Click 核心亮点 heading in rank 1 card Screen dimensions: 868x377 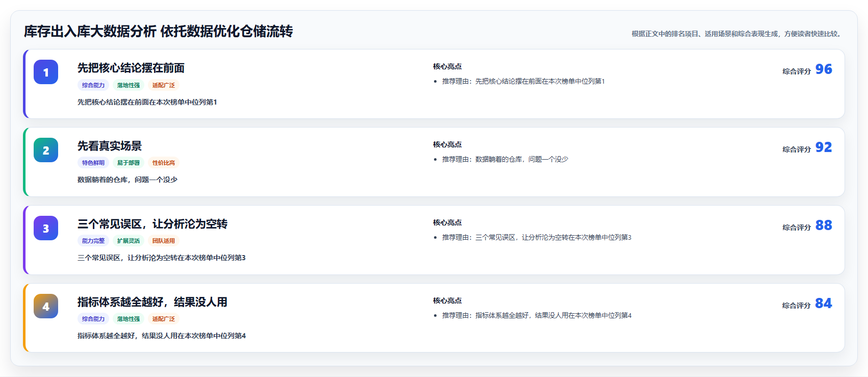(447, 66)
